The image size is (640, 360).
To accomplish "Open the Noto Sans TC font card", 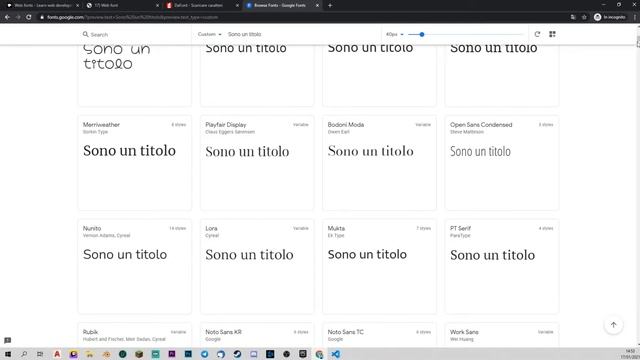I will (x=379, y=335).
